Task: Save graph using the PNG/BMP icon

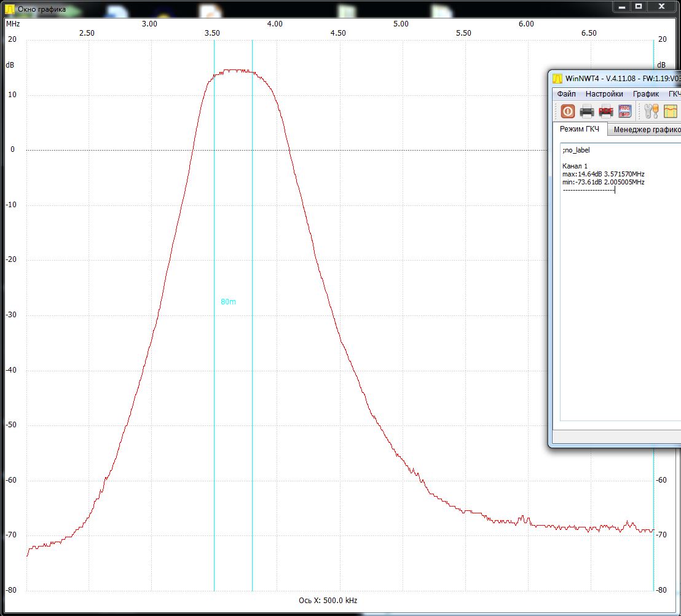Action: coord(624,111)
